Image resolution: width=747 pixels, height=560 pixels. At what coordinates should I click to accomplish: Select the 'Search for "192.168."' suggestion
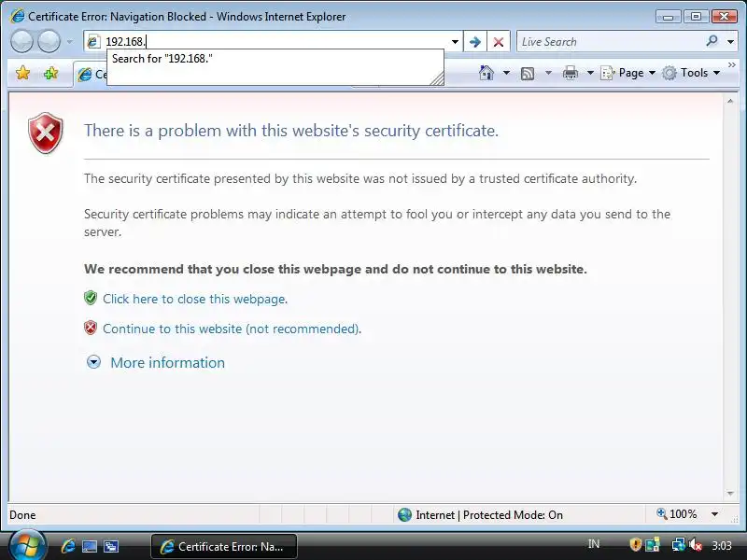pyautogui.click(x=162, y=59)
